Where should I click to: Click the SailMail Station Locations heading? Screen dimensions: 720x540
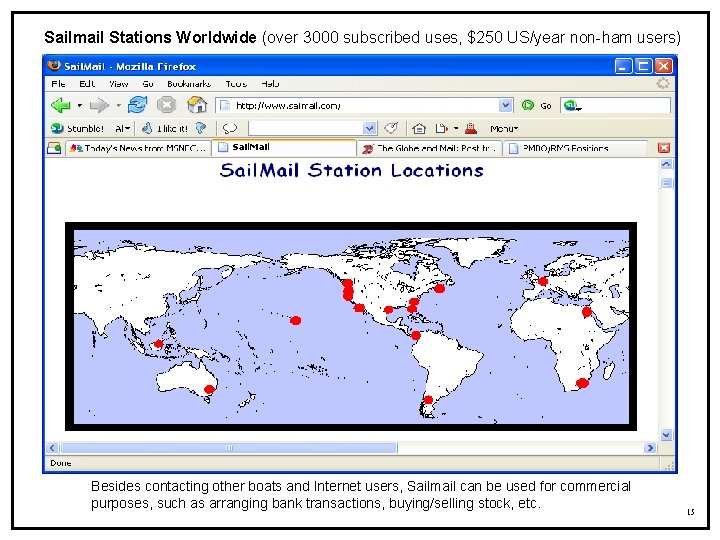coord(351,170)
